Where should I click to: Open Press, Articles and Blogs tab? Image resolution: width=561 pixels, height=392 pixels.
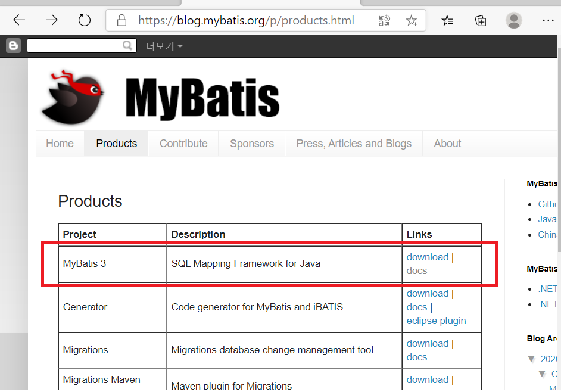pos(354,144)
